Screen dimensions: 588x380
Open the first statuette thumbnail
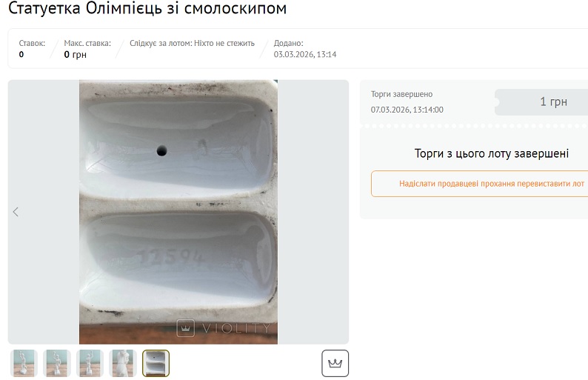24,363
